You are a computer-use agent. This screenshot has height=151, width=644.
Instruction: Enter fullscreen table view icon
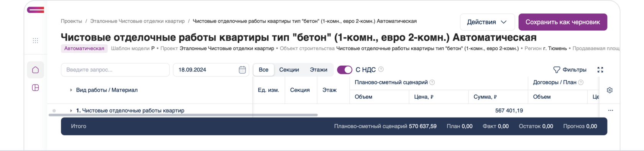pyautogui.click(x=600, y=70)
